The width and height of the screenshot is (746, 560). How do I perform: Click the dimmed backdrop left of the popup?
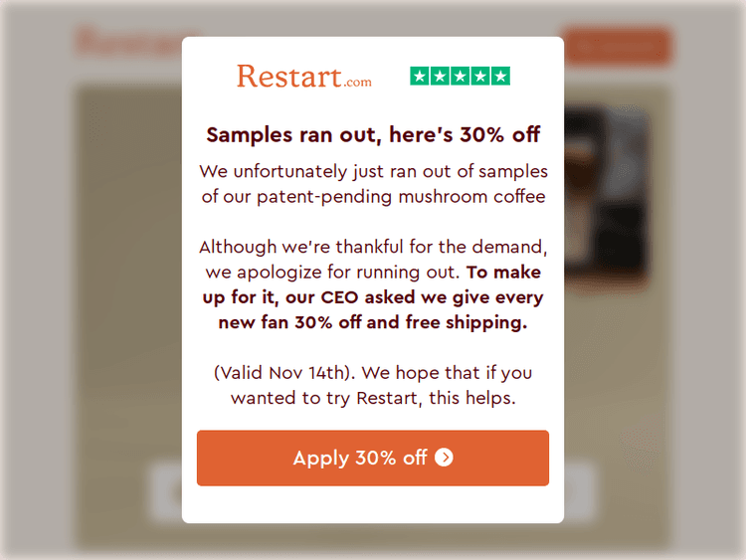(x=90, y=298)
